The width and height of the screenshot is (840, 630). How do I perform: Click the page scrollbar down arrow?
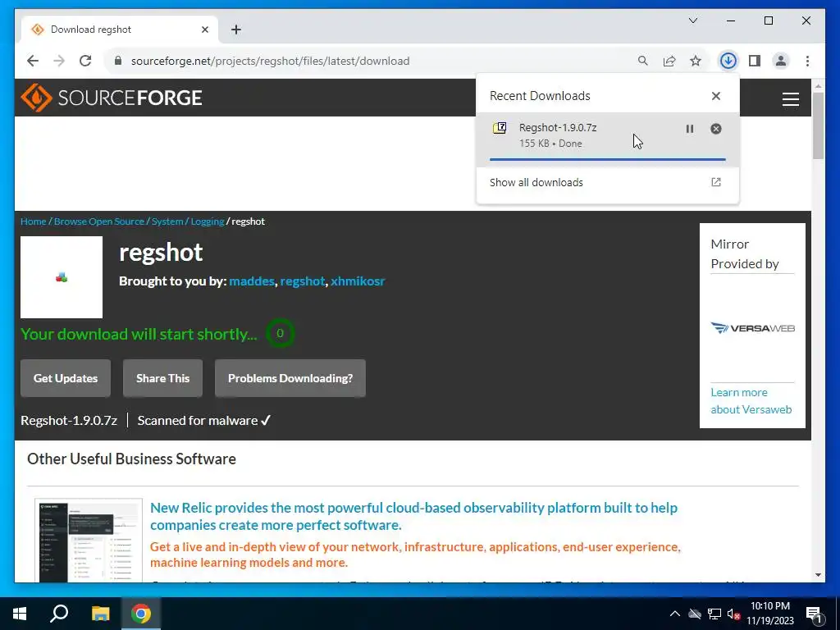818,575
